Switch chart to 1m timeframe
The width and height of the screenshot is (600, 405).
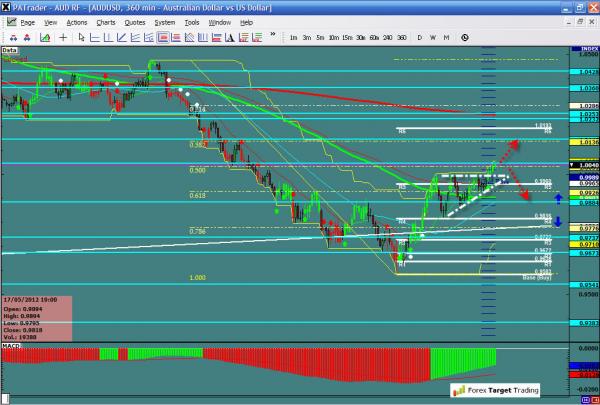pyautogui.click(x=293, y=37)
